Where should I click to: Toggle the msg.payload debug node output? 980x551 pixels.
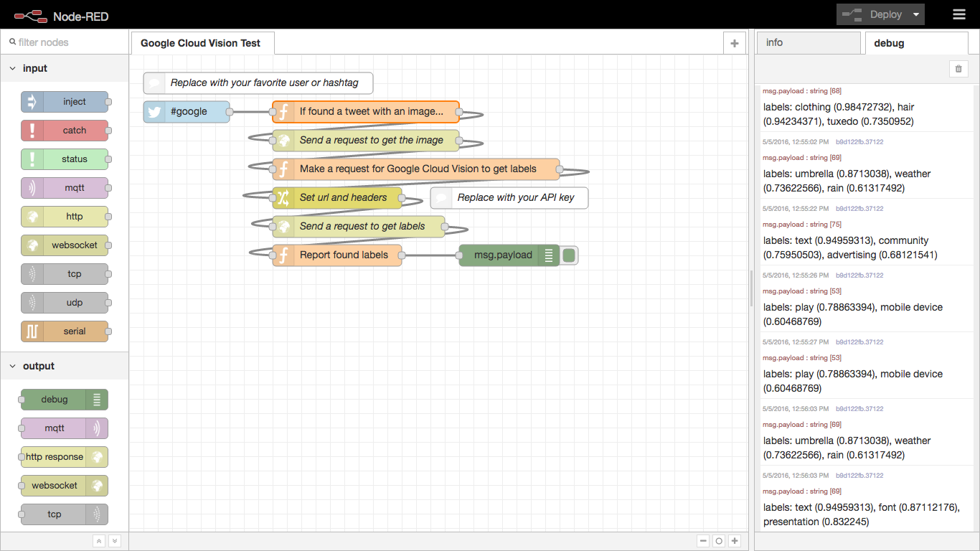click(x=569, y=255)
